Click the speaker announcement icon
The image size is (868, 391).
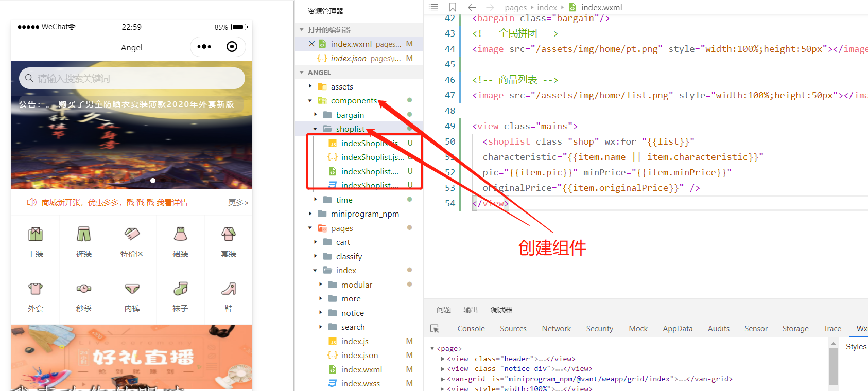[32, 203]
